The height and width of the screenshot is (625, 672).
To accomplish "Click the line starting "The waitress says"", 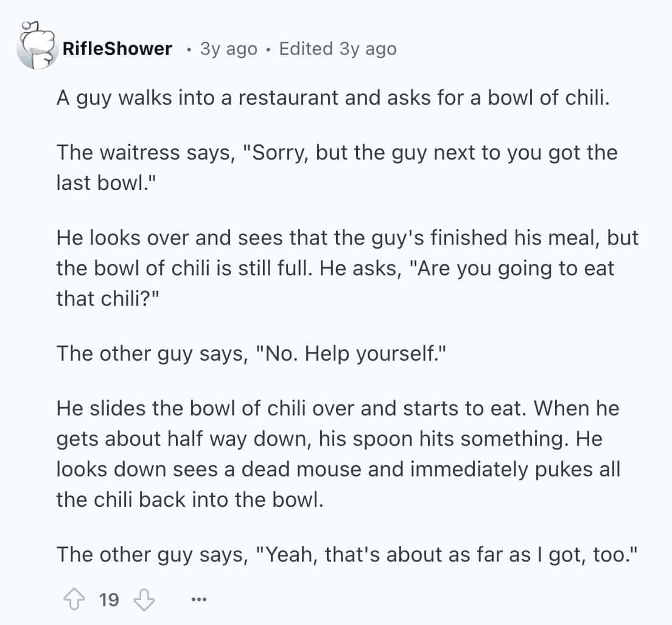I will coord(337,152).
